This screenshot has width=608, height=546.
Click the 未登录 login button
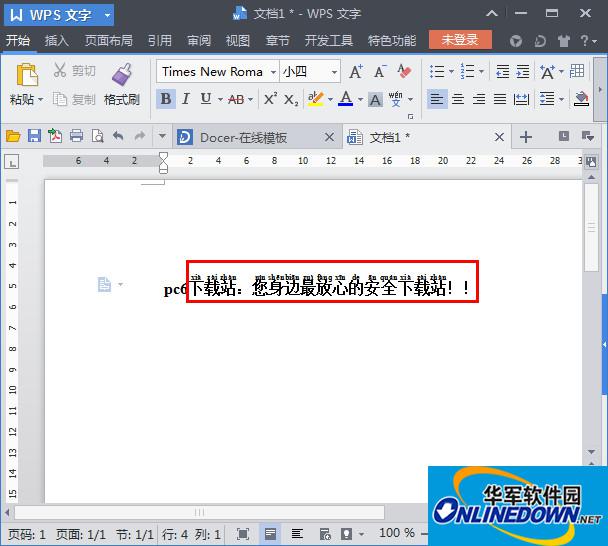click(x=460, y=40)
